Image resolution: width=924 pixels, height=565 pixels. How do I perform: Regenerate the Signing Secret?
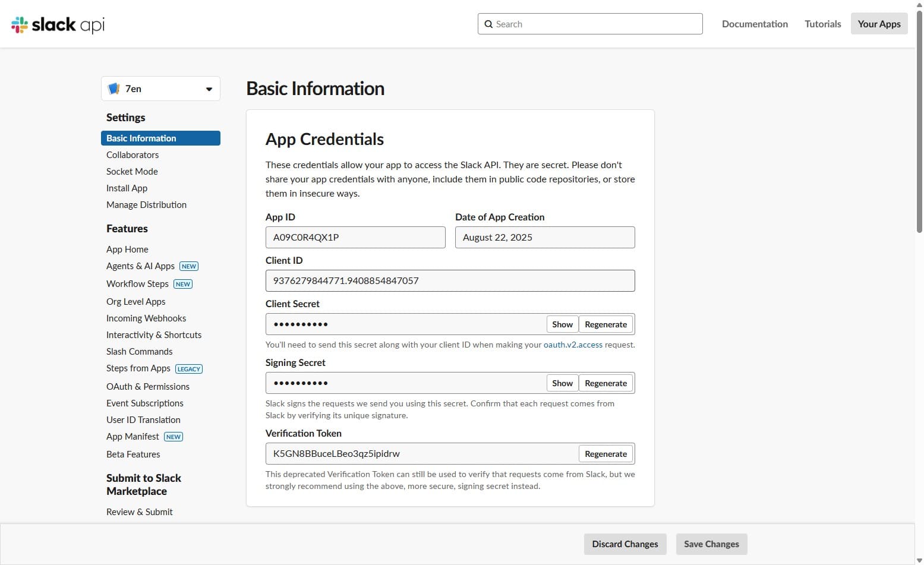pyautogui.click(x=606, y=383)
